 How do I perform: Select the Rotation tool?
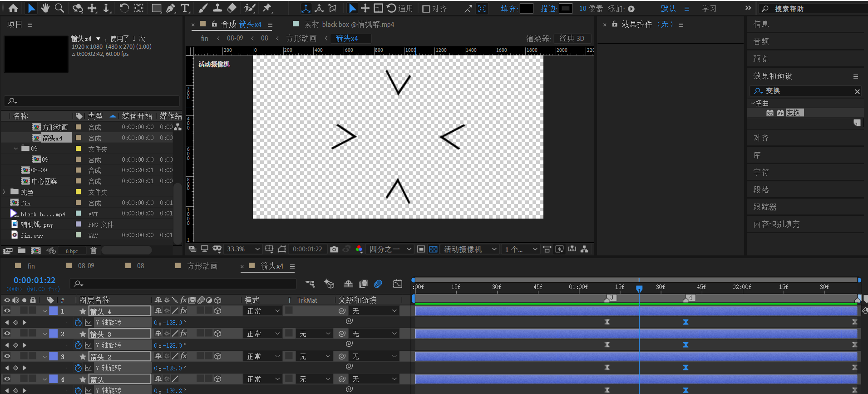click(x=124, y=8)
